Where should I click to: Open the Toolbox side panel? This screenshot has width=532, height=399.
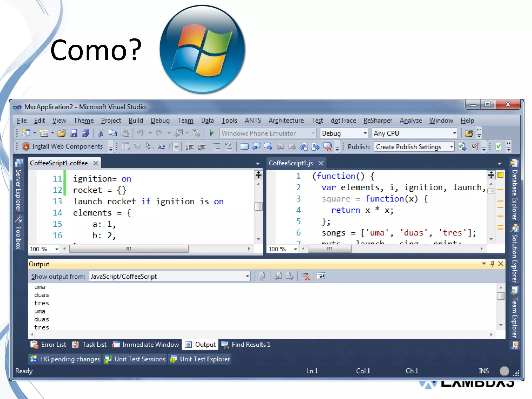pos(18,232)
